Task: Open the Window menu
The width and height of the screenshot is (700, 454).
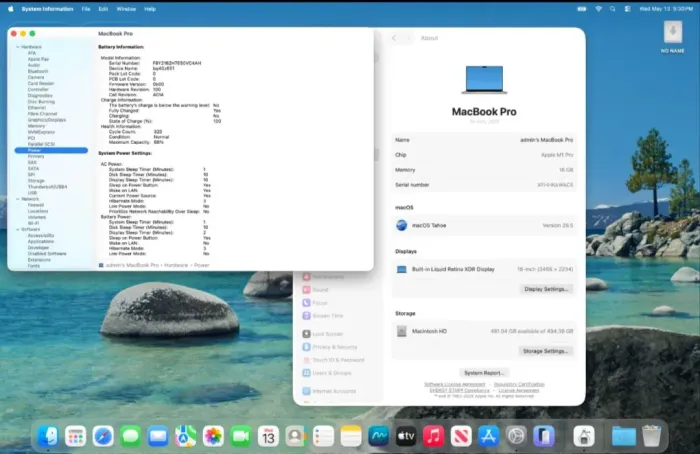Action: (x=126, y=8)
